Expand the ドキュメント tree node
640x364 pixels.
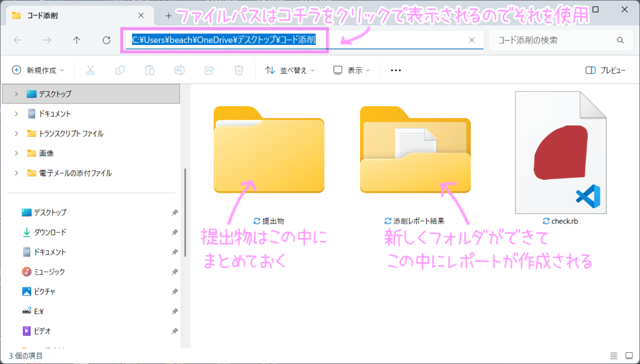[x=17, y=114]
